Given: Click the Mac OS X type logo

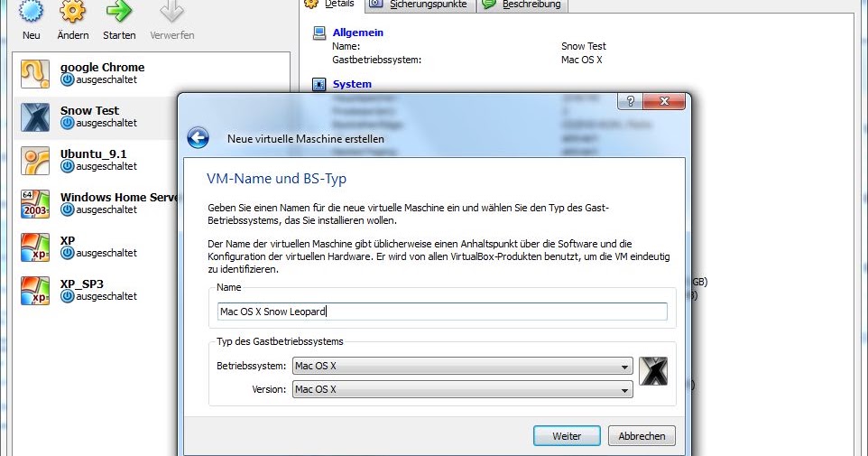Looking at the screenshot, I should click(x=653, y=371).
